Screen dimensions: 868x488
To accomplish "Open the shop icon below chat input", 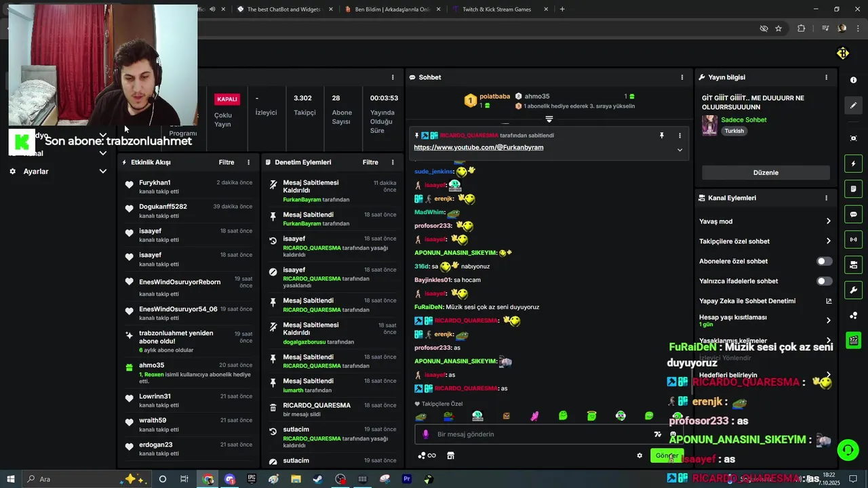I will 450,455.
